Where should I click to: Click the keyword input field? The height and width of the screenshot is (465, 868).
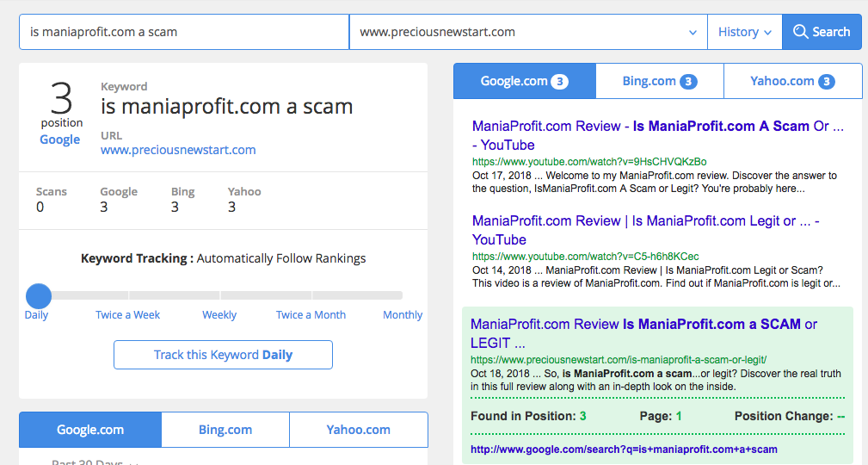[184, 32]
